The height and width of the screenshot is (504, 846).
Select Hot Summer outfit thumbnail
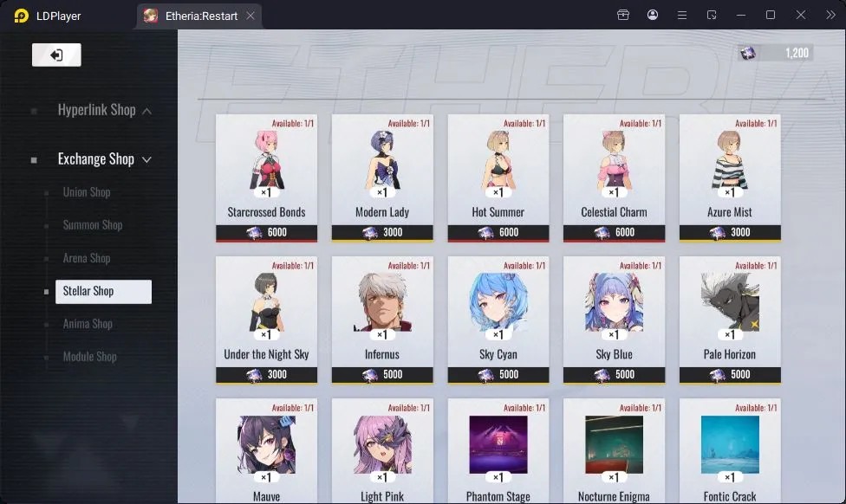[498, 160]
